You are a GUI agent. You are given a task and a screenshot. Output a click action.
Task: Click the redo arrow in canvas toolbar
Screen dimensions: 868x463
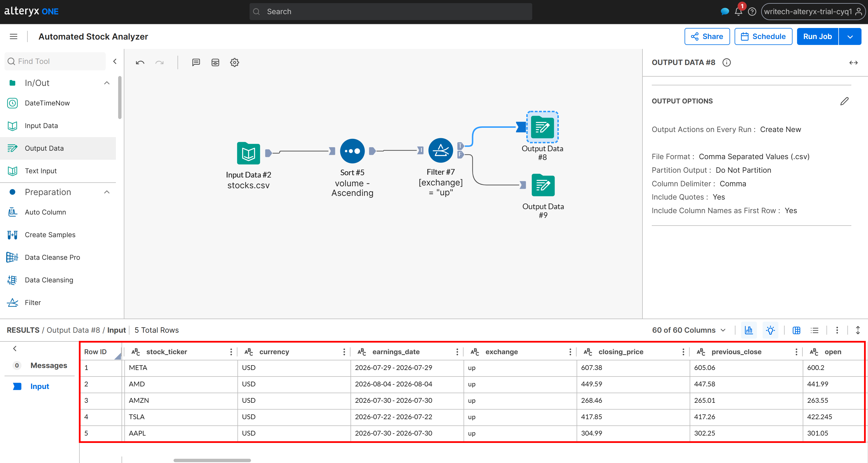click(159, 62)
